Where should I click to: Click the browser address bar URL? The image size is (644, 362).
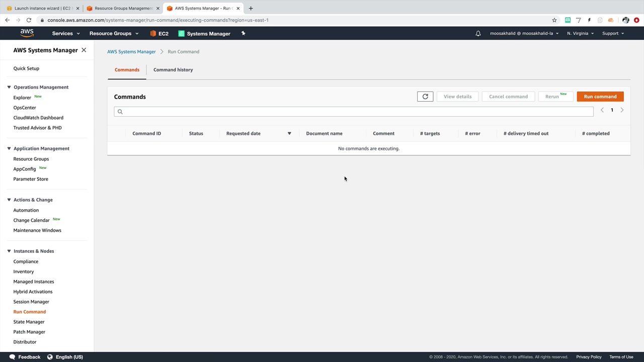(x=158, y=20)
